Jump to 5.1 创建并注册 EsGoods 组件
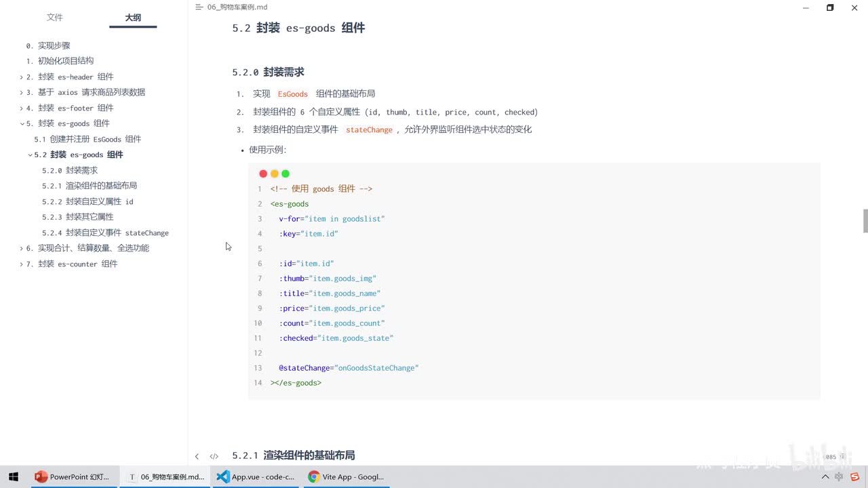868x488 pixels. 87,139
